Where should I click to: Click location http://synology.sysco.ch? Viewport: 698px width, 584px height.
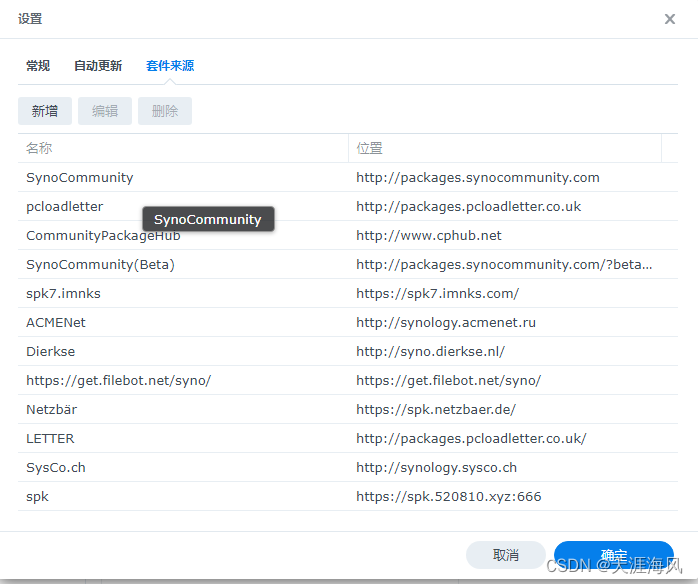pyautogui.click(x=436, y=467)
